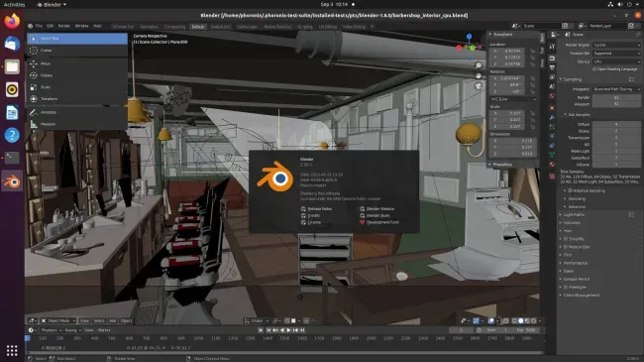
Task: Toggle the Motion Blur checkbox
Action: click(566, 247)
